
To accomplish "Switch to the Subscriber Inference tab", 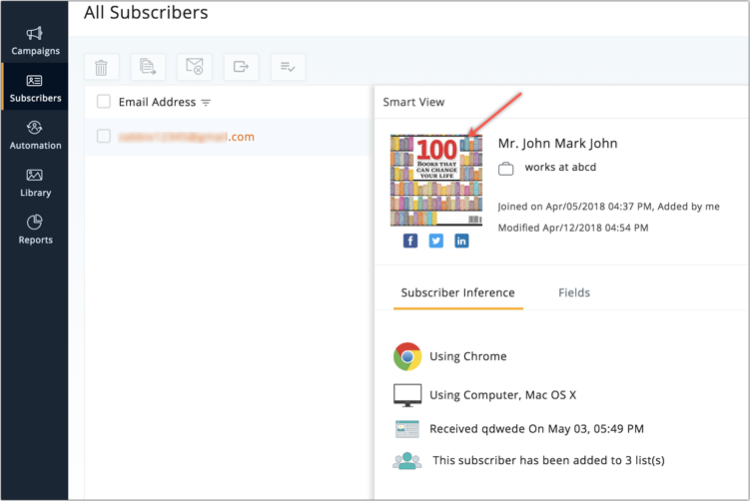I will tap(458, 293).
